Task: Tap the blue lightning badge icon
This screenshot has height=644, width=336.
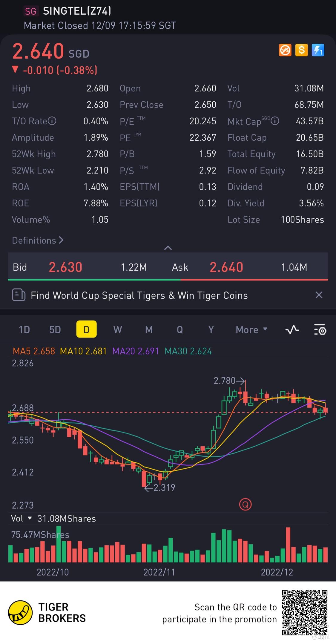Action: click(x=318, y=50)
